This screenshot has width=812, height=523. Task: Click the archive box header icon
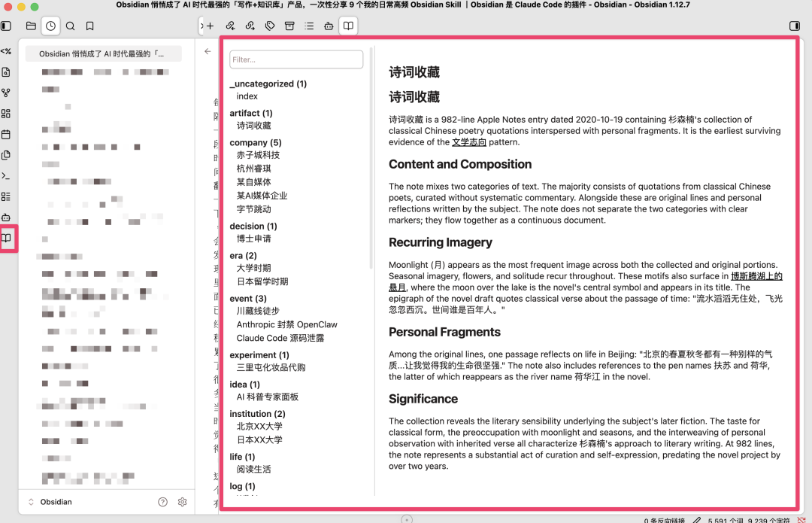[289, 26]
